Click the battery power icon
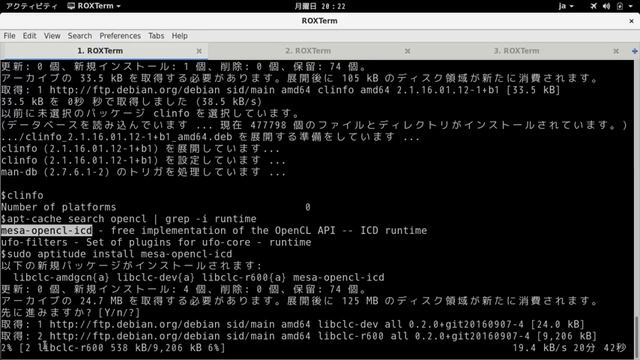Screen dimensions: 640x360 (x=620, y=6)
